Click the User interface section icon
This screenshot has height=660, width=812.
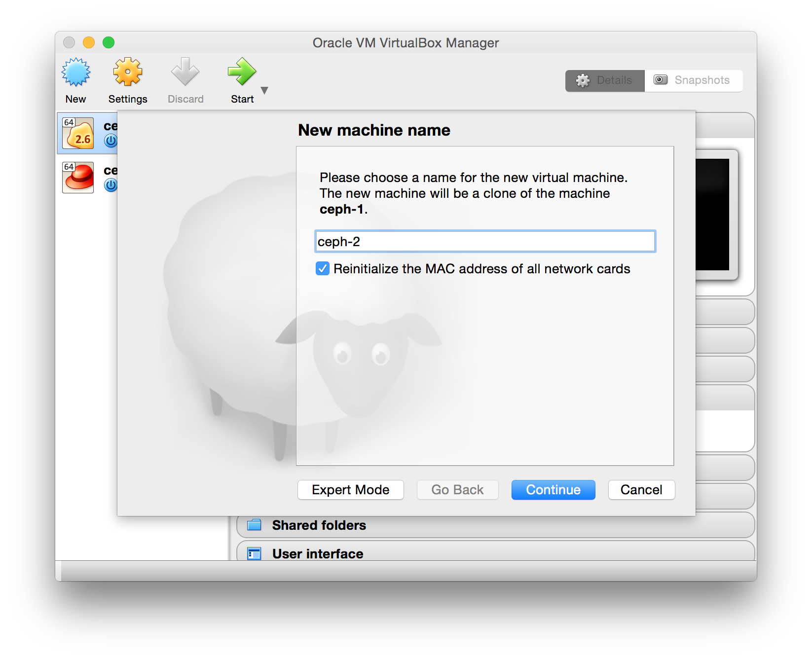254,554
